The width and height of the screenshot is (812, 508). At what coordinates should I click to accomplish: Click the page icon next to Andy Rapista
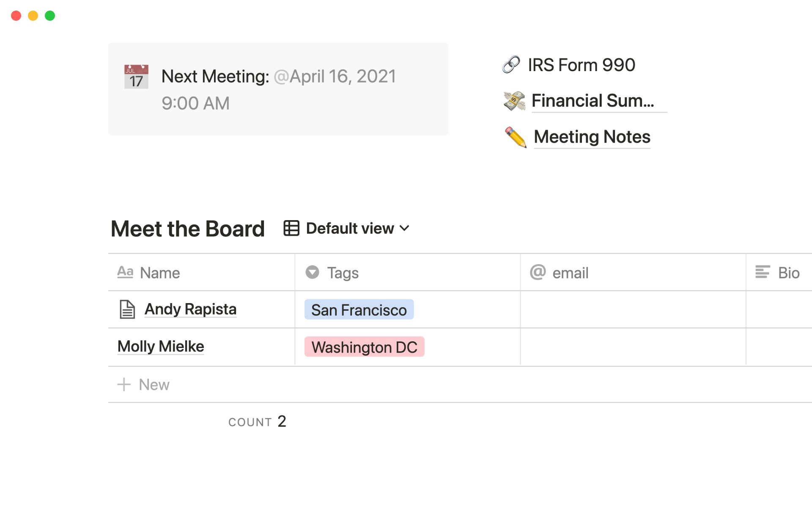(127, 309)
